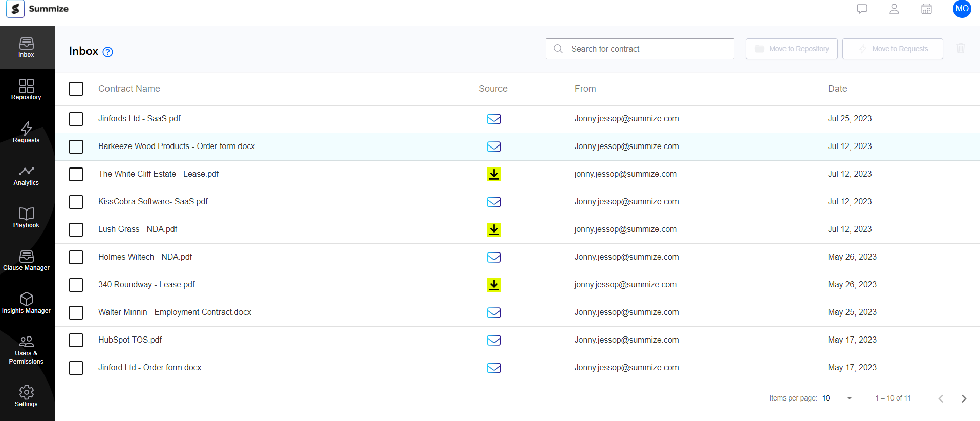Click the Contract Name column header
The height and width of the screenshot is (421, 980).
click(129, 89)
